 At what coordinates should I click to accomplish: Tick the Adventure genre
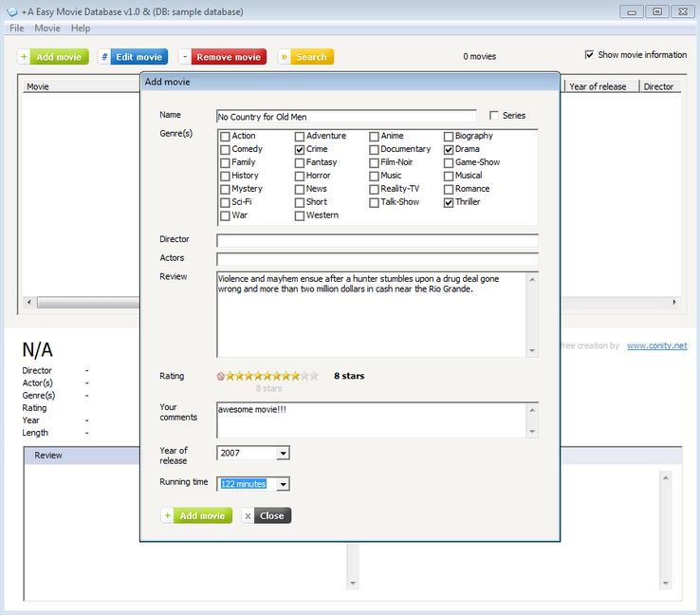point(300,137)
